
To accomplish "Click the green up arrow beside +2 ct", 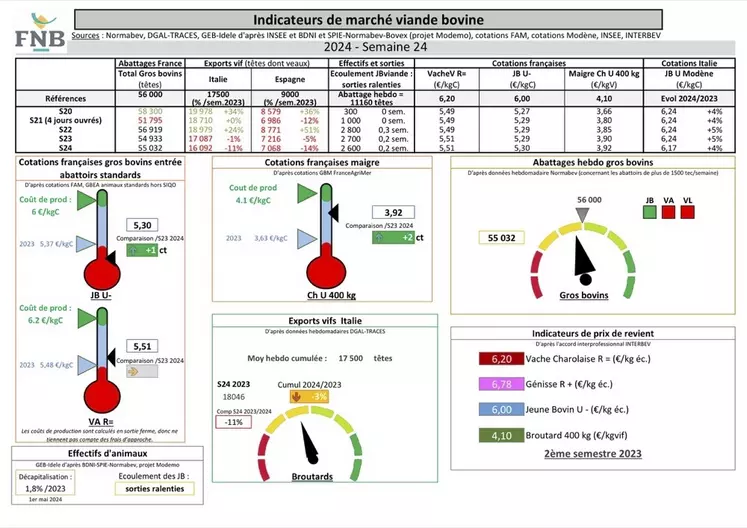I will pos(379,237).
